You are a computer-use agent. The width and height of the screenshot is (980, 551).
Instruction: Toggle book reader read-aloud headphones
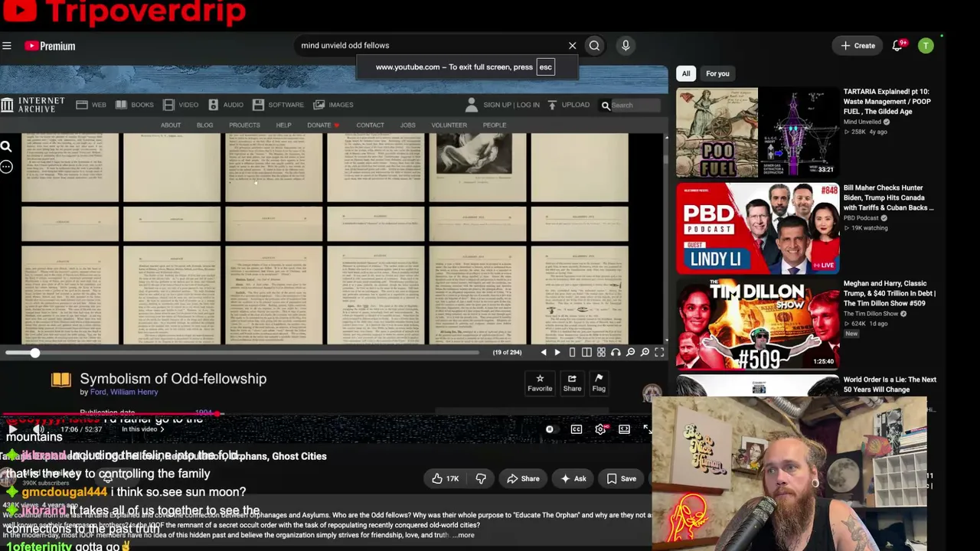(x=616, y=352)
